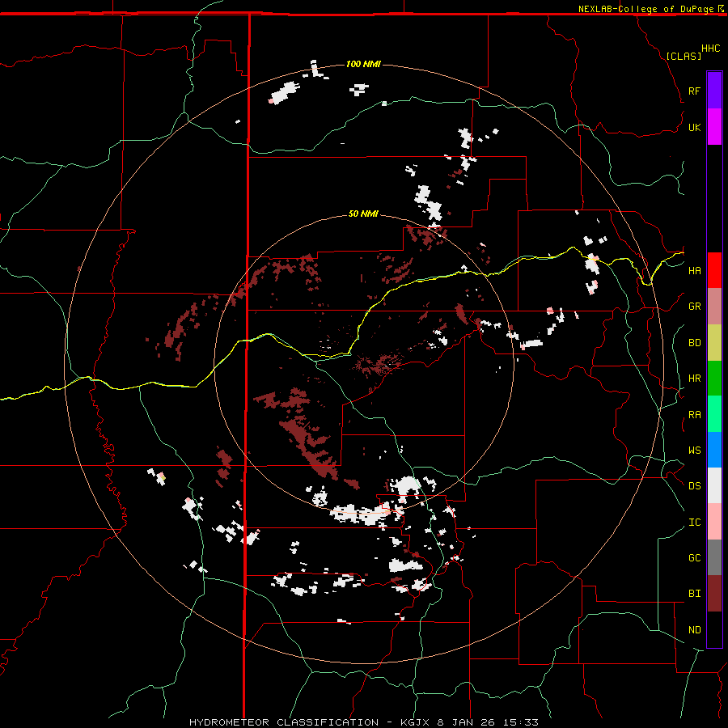Click the 'HR' legend label
728x728 pixels.
click(694, 379)
